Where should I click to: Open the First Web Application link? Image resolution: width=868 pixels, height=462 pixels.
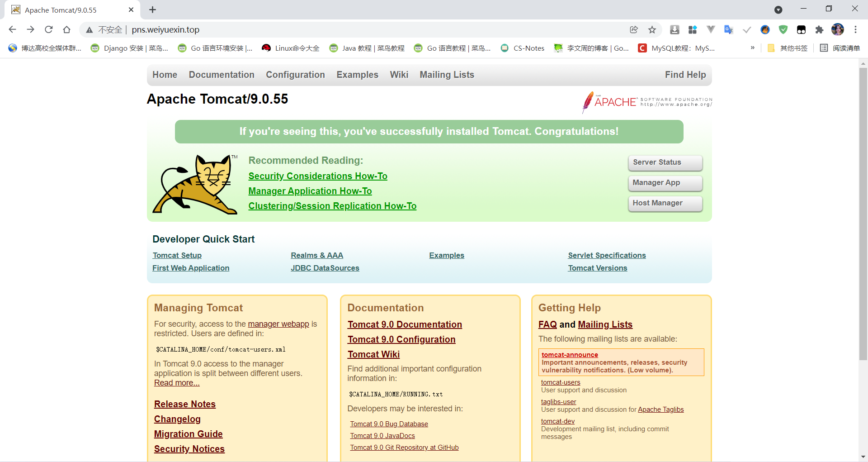click(191, 268)
